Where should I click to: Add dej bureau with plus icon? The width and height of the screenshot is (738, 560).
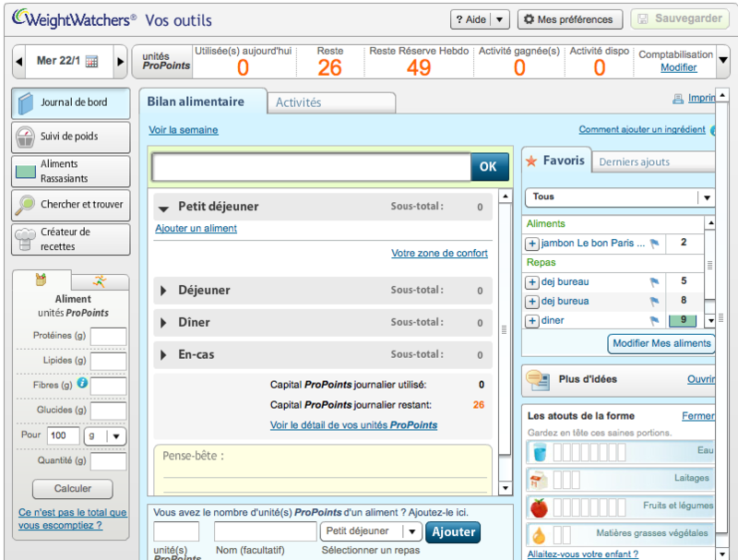coord(532,282)
